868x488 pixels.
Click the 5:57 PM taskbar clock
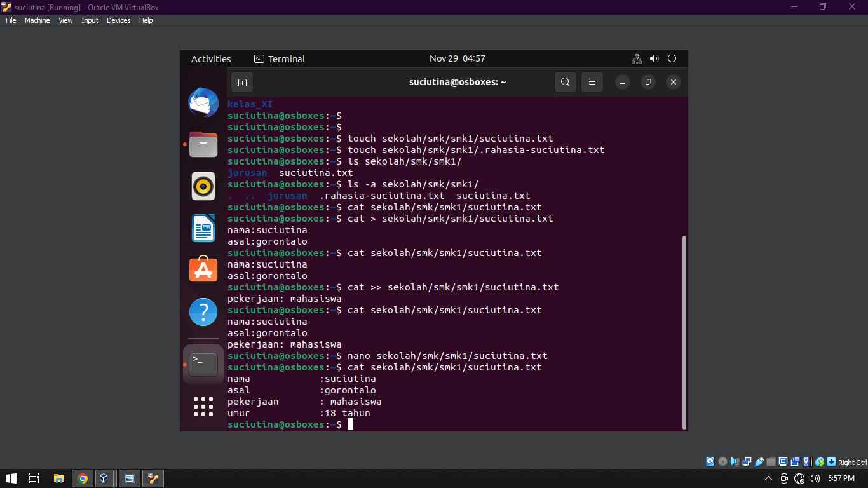pyautogui.click(x=841, y=478)
